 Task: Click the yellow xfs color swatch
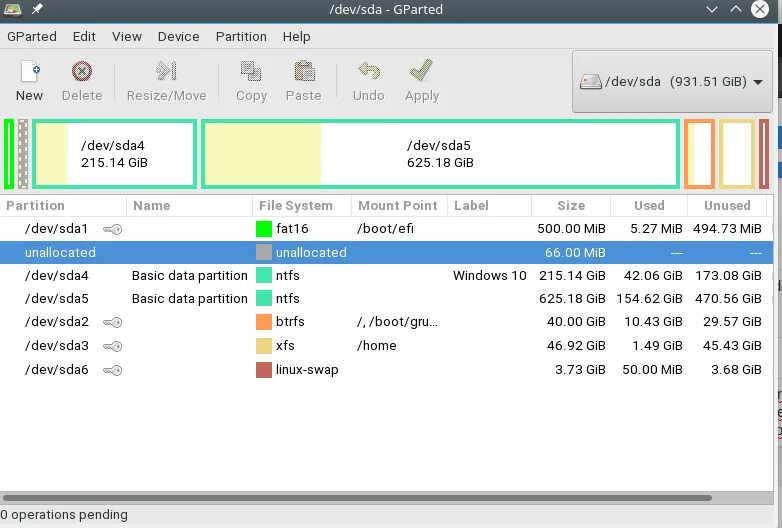(x=264, y=346)
